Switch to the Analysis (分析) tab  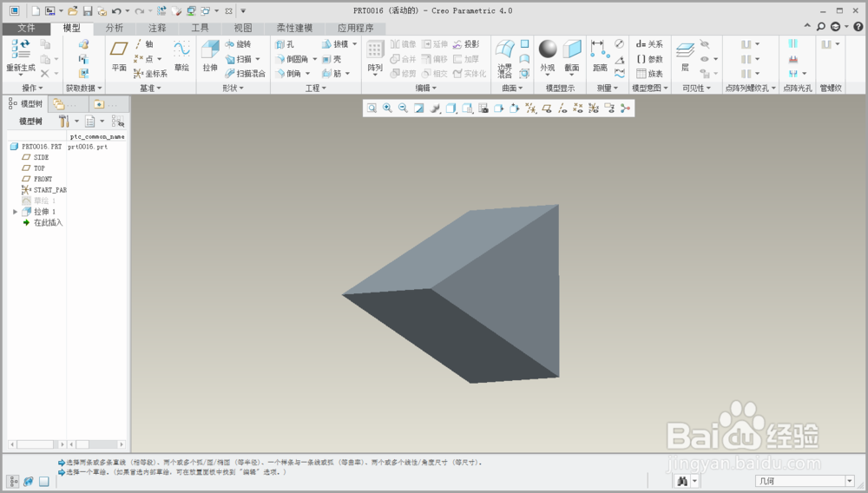point(115,28)
